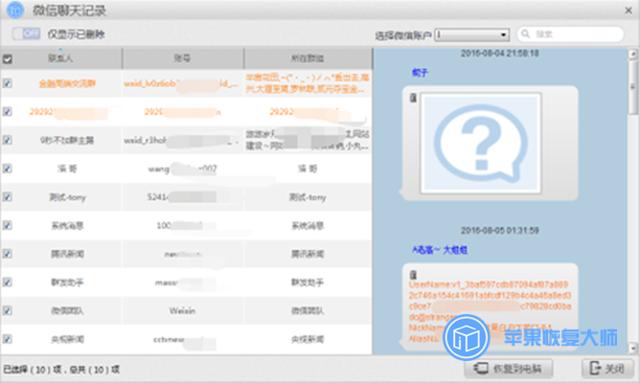Image resolution: width=640 pixels, height=383 pixels.
Task: Sort by the contact column header
Action: point(61,58)
